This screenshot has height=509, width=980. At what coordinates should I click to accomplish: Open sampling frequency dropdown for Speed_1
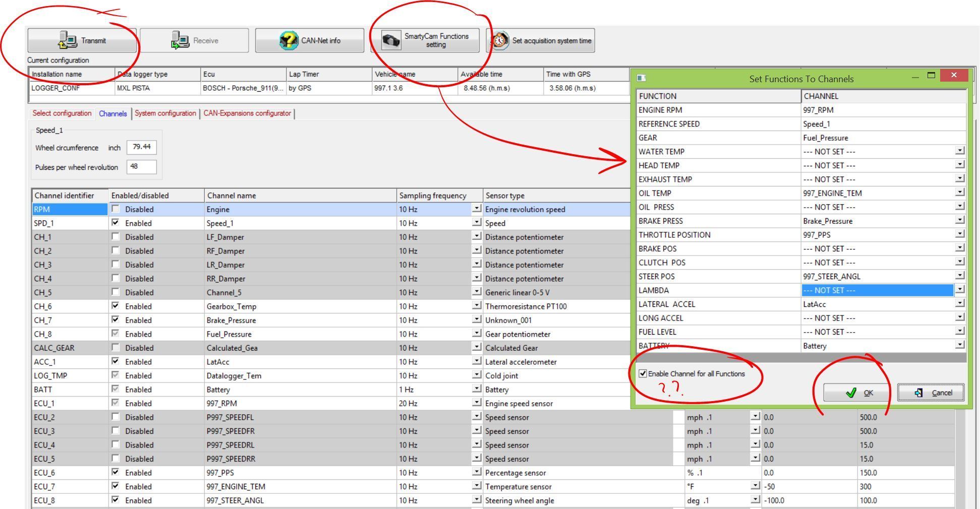pos(476,222)
